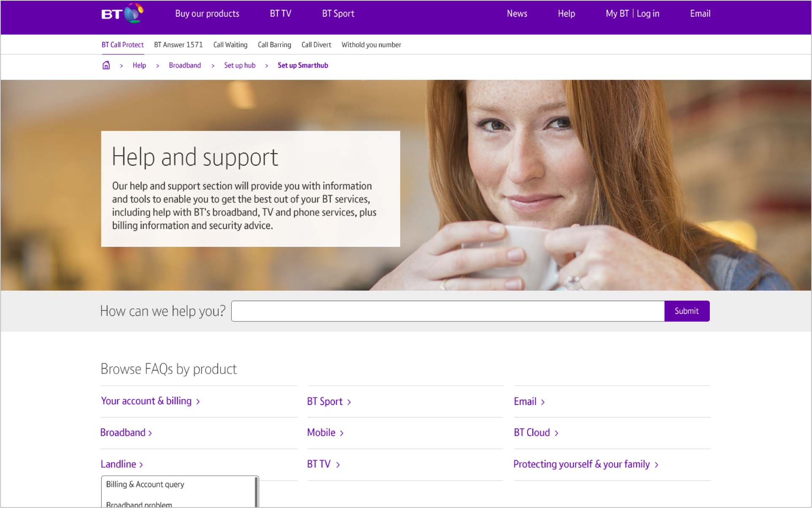
Task: Expand the Landline FAQ category
Action: (118, 464)
